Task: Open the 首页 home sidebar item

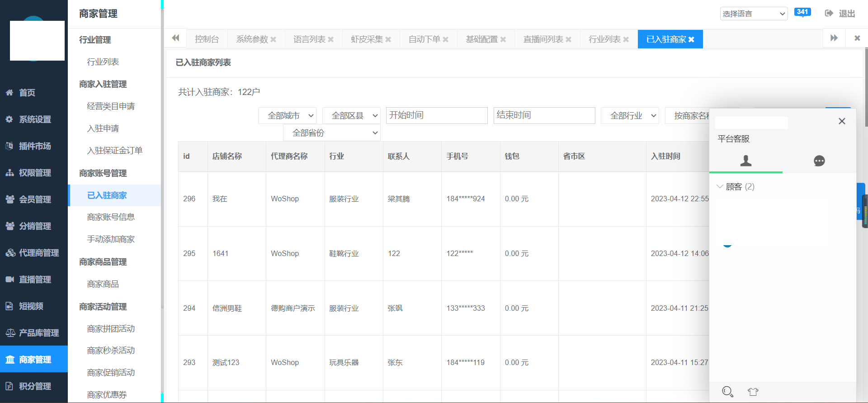Action: 34,93
